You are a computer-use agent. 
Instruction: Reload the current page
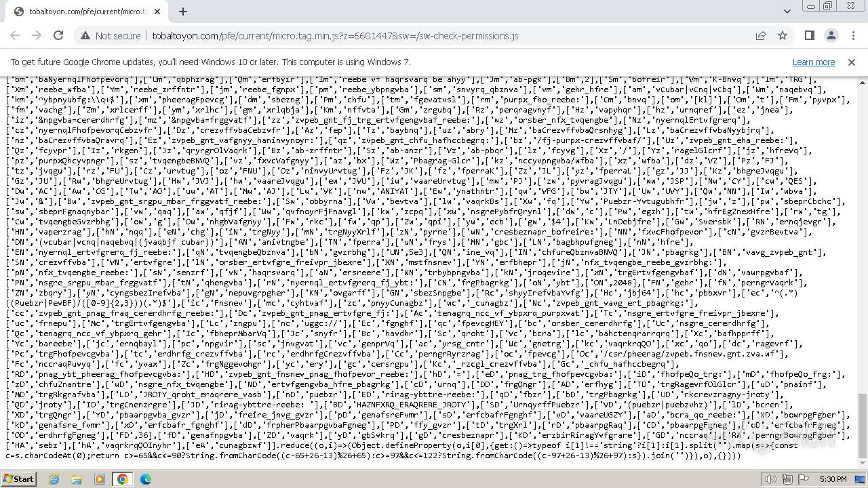click(58, 36)
